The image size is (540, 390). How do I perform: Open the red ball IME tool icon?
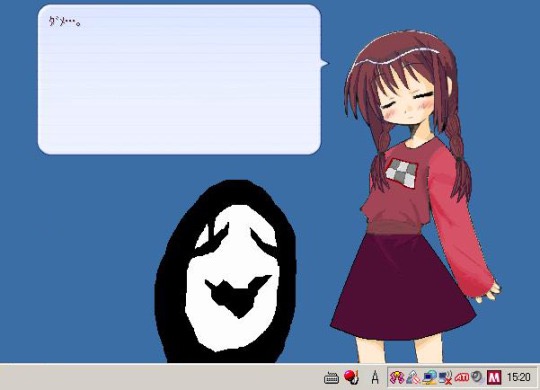(x=351, y=377)
